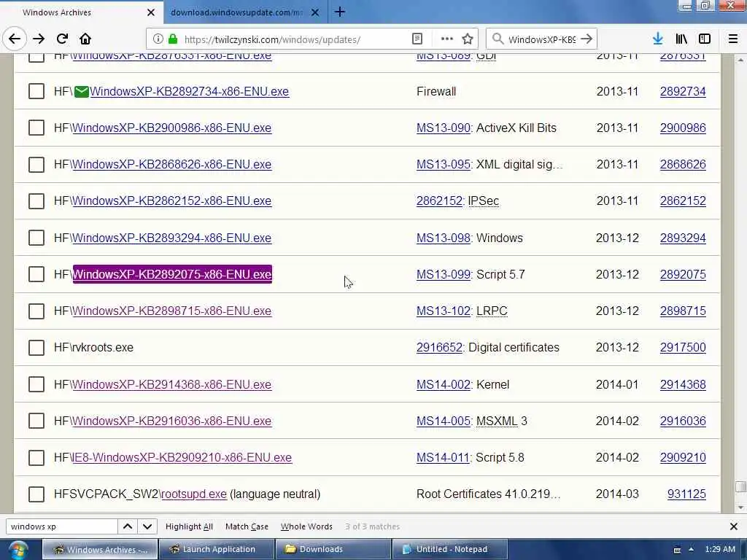Check the box for rvkroots.exe row
Screen dimensions: 747x560
click(36, 348)
